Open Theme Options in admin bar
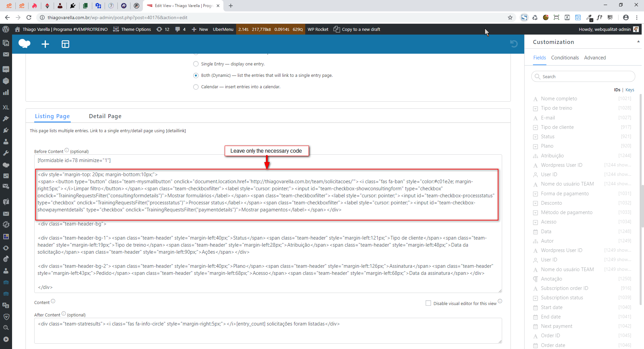Screen dimensions: 644x349 132,29
